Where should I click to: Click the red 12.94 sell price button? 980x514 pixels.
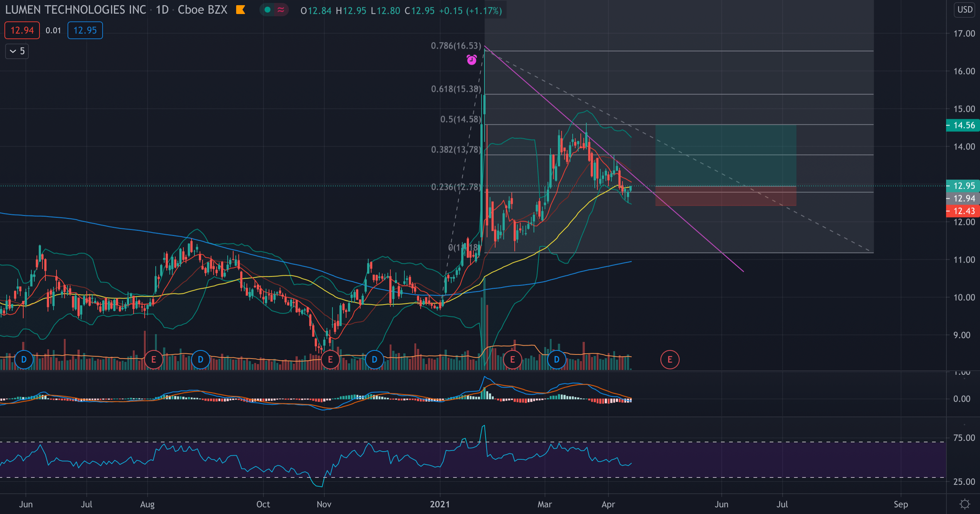point(22,30)
